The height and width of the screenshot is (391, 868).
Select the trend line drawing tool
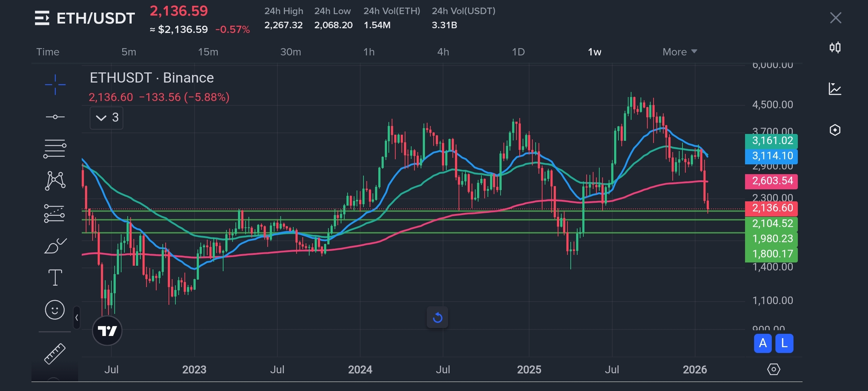(x=55, y=117)
